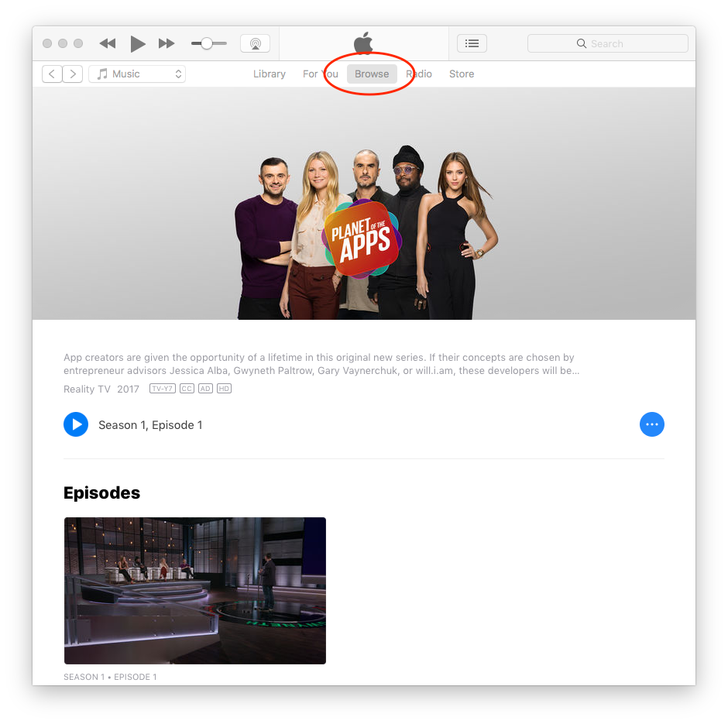Click the SEASON 1 • EPISODE 1 caption
The width and height of the screenshot is (728, 724).
click(x=110, y=677)
